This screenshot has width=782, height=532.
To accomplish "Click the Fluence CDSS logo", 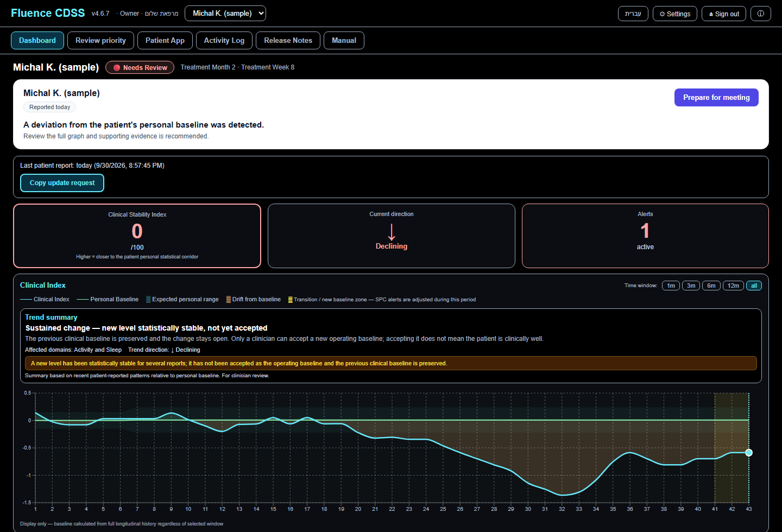I will tap(48, 13).
